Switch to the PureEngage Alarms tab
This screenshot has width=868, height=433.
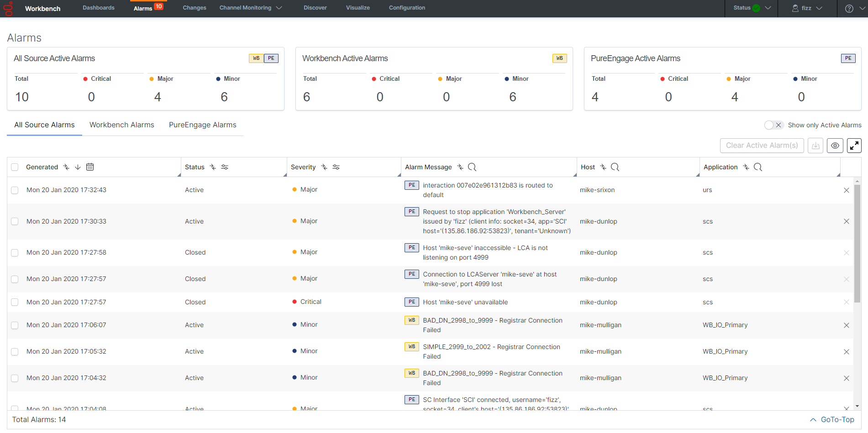(202, 125)
